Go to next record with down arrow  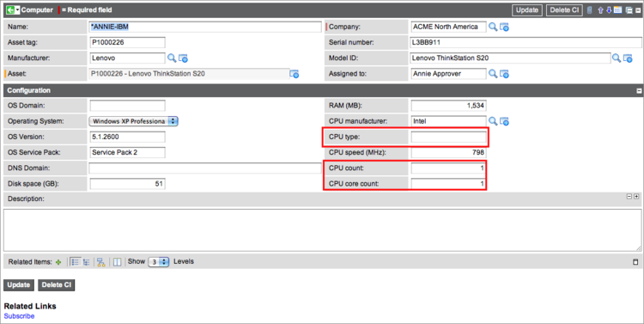(x=609, y=10)
